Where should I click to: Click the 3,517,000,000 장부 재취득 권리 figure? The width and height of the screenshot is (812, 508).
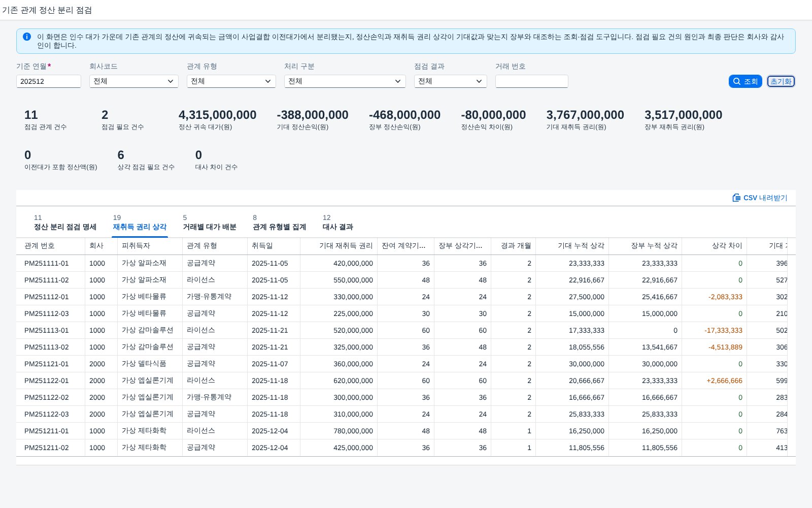(683, 115)
